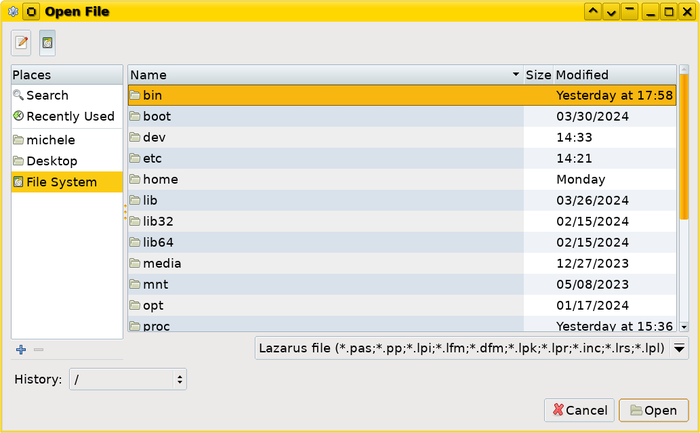Click the down-arrow title bar button

(x=611, y=12)
